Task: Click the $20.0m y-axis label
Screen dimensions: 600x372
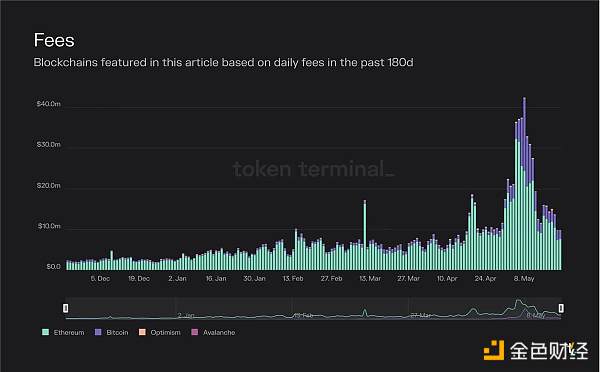Action: [x=49, y=186]
